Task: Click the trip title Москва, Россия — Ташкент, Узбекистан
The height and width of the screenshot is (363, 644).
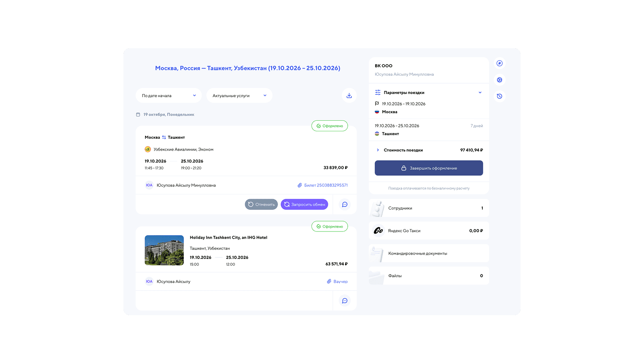Action: (x=248, y=68)
